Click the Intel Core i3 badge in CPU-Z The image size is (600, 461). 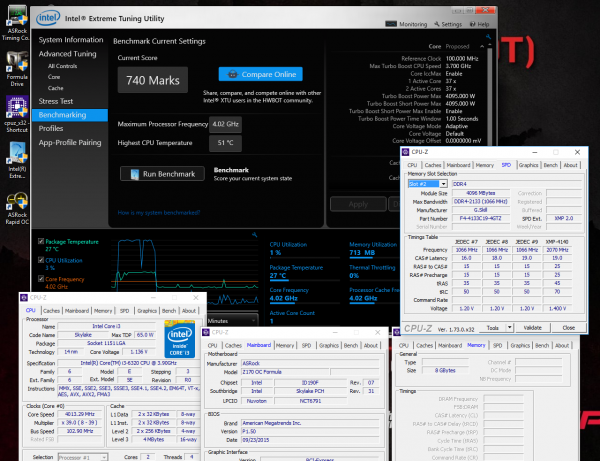click(179, 339)
